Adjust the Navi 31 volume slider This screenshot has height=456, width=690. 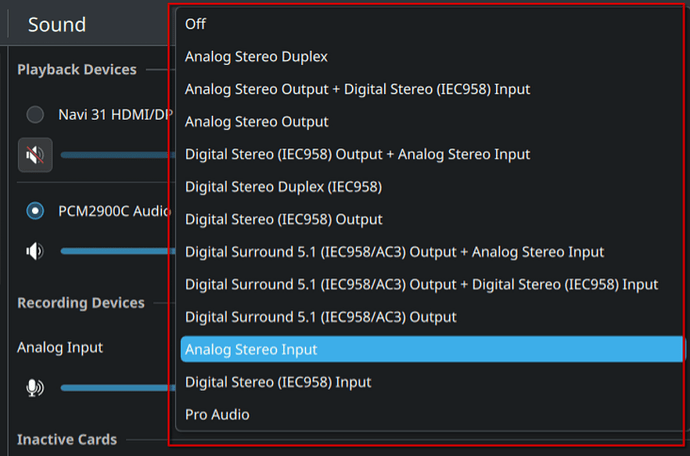118,155
